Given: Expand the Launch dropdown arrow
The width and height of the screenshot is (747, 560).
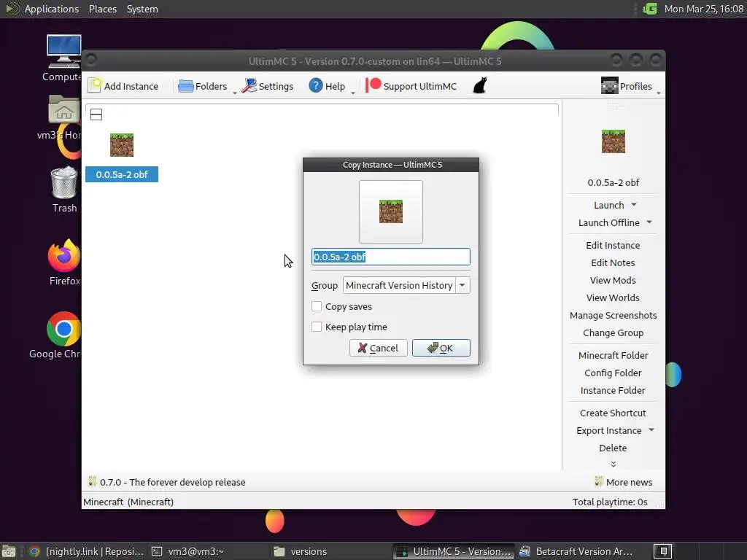Looking at the screenshot, I should [634, 205].
